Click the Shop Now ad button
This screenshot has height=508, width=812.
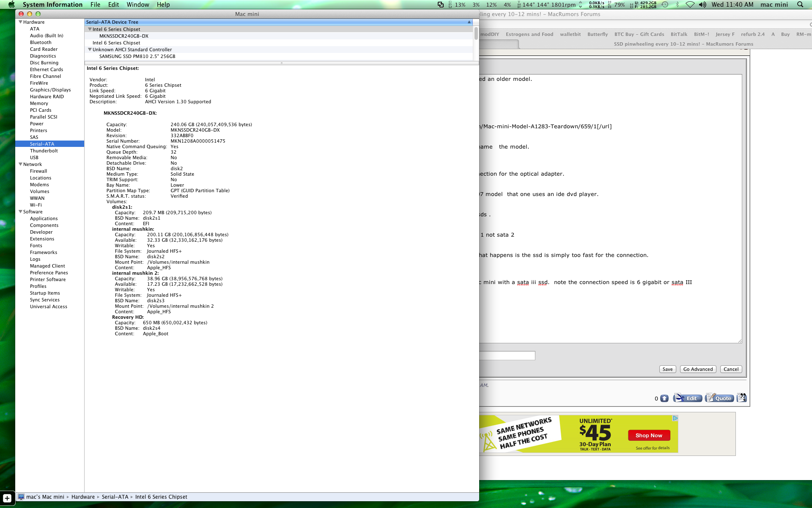click(x=649, y=435)
